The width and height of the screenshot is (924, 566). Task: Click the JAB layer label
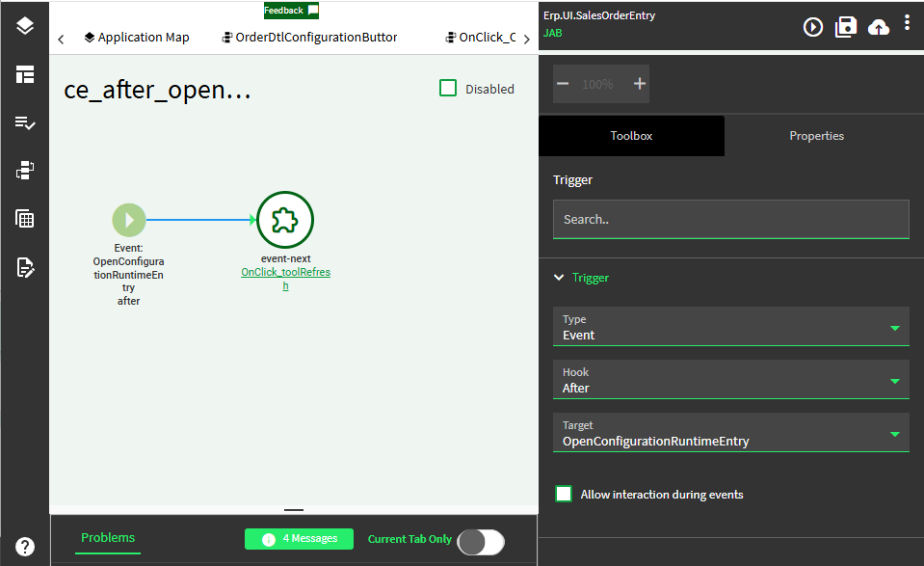tap(553, 33)
